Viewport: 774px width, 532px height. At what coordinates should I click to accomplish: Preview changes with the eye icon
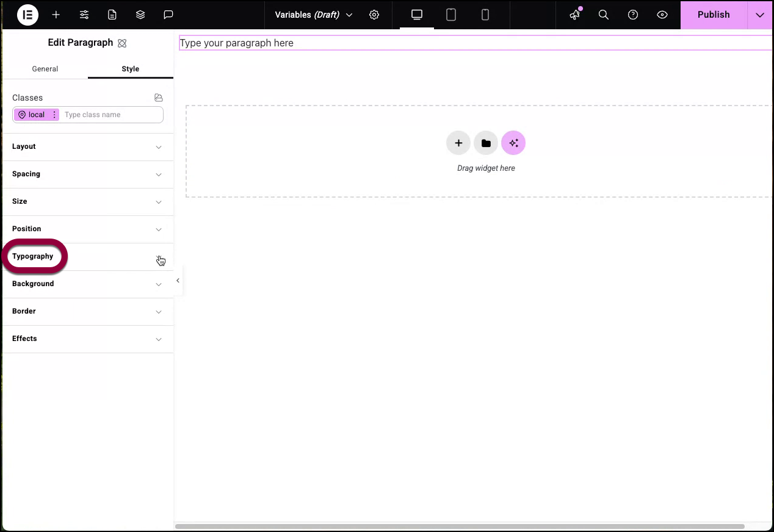coord(662,15)
